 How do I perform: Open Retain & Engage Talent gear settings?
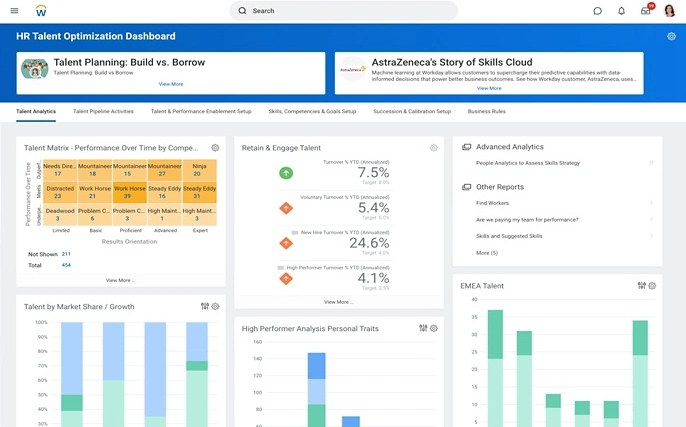pos(434,148)
